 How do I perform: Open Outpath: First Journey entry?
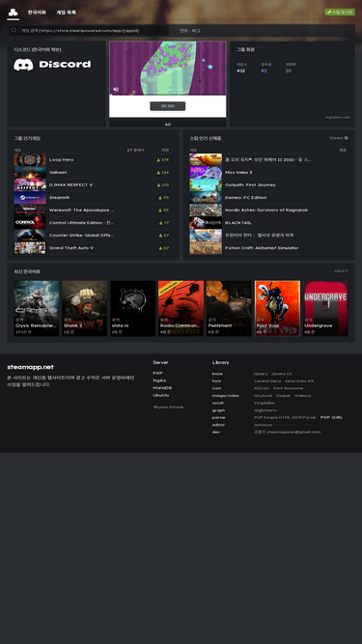[x=268, y=184]
